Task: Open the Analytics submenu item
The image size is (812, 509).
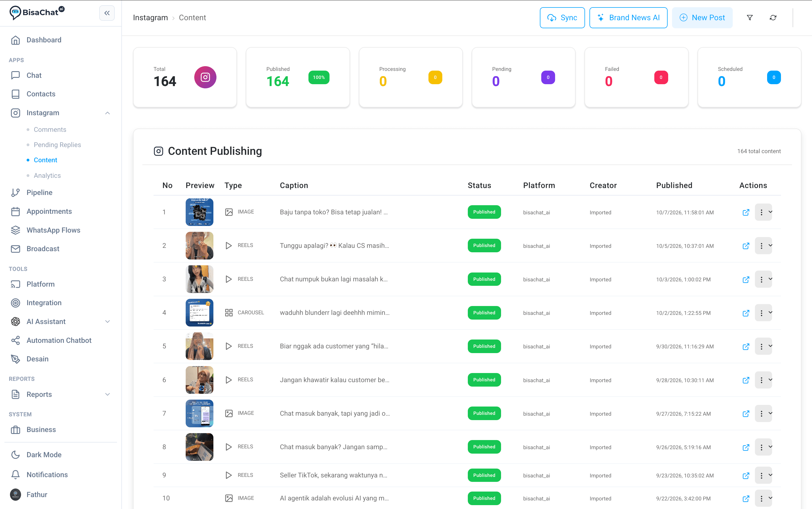Action: click(47, 175)
